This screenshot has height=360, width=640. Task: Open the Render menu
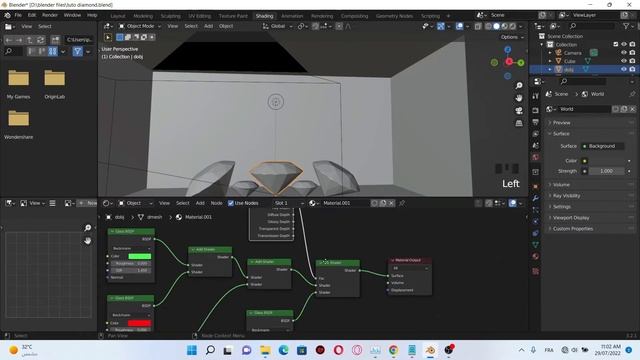(x=50, y=15)
